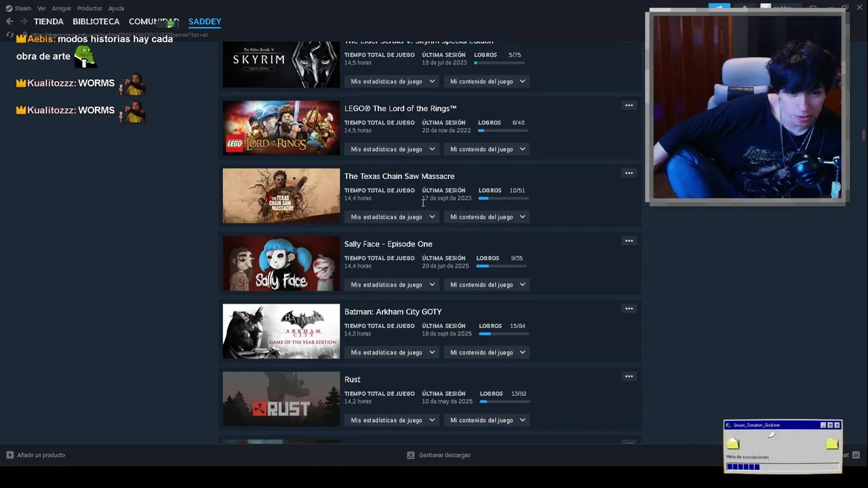
Task: Switch to the TIENDA tab
Action: point(49,22)
